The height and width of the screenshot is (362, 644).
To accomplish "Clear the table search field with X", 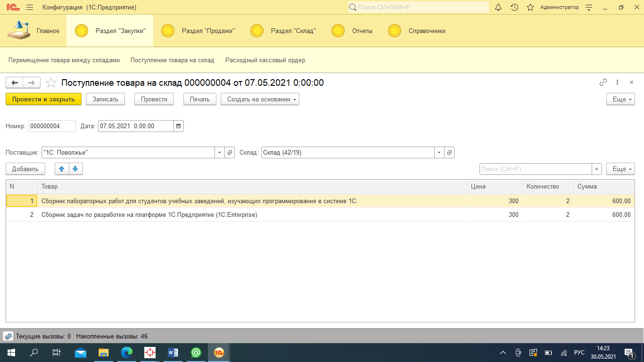I will 597,169.
